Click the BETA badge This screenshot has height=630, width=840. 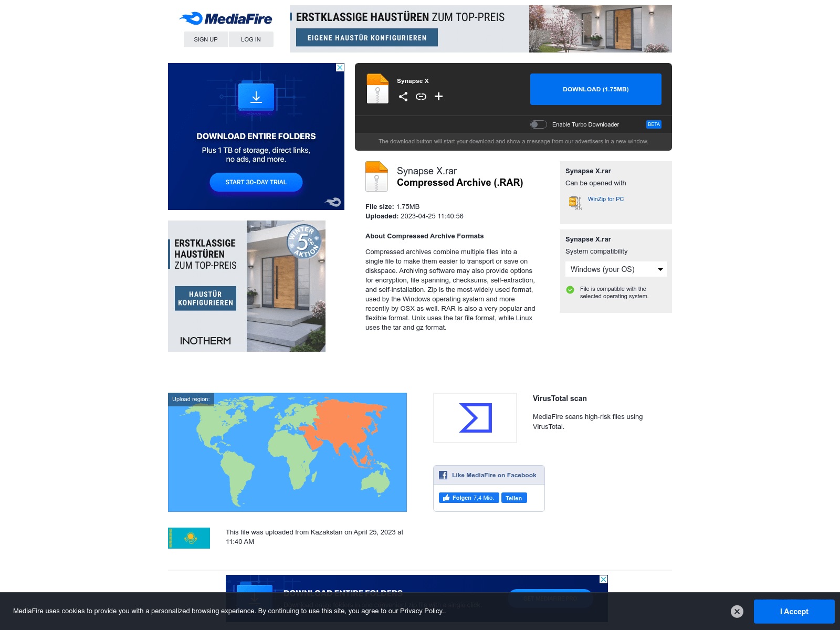click(654, 124)
